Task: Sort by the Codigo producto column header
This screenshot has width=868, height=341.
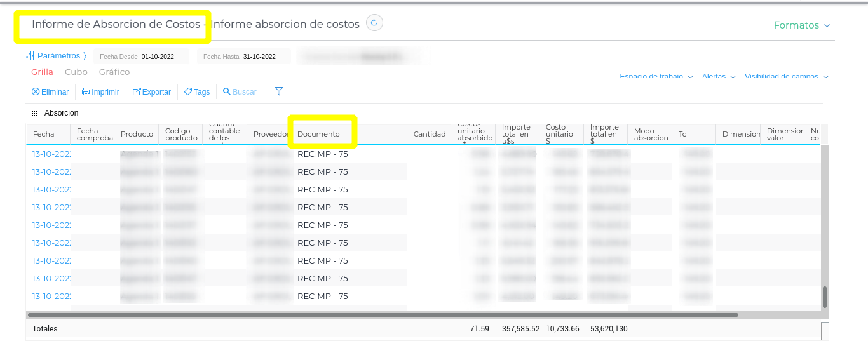Action: [180, 134]
